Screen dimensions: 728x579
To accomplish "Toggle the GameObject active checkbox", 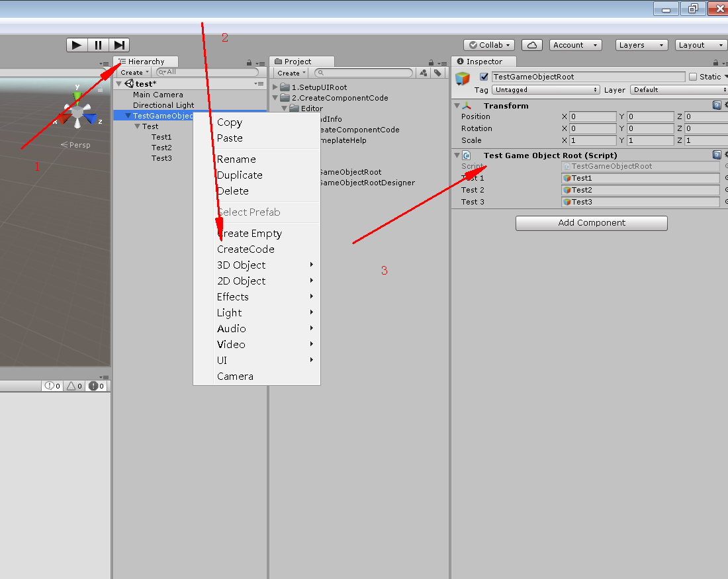I will (484, 77).
